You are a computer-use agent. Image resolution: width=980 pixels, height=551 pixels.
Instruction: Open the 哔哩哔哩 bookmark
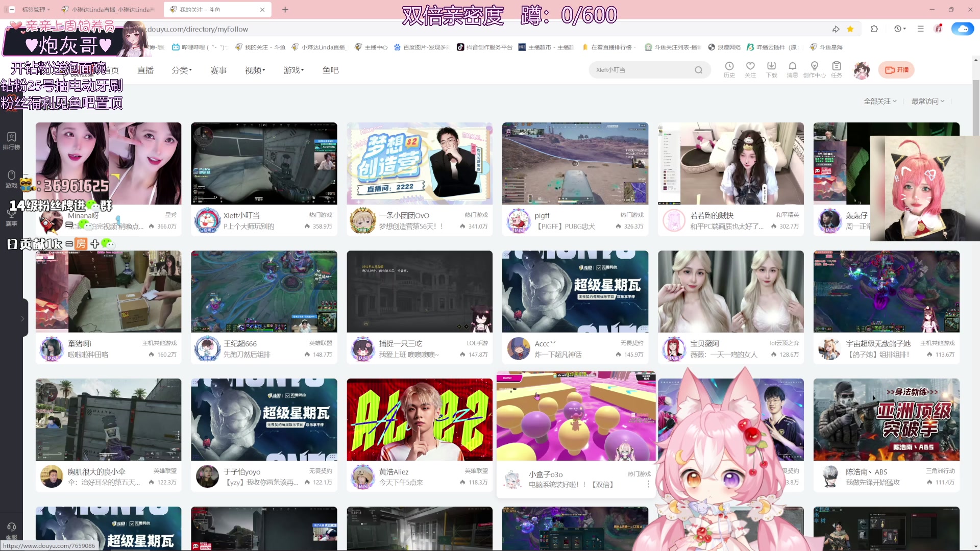coord(199,47)
